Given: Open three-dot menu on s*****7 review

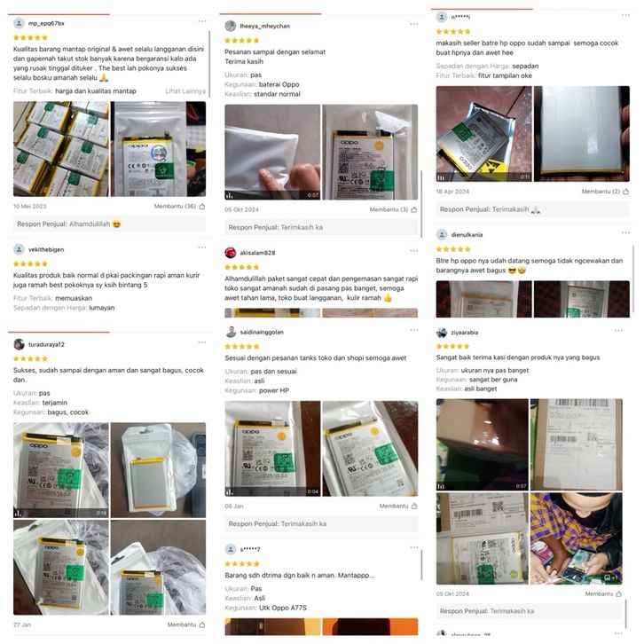Looking at the screenshot, I should [413, 547].
